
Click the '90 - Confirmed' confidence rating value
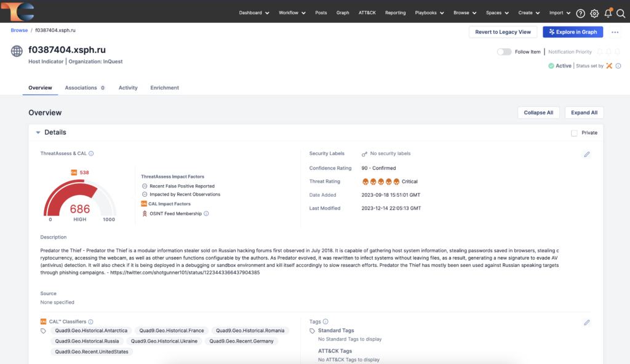coord(378,168)
